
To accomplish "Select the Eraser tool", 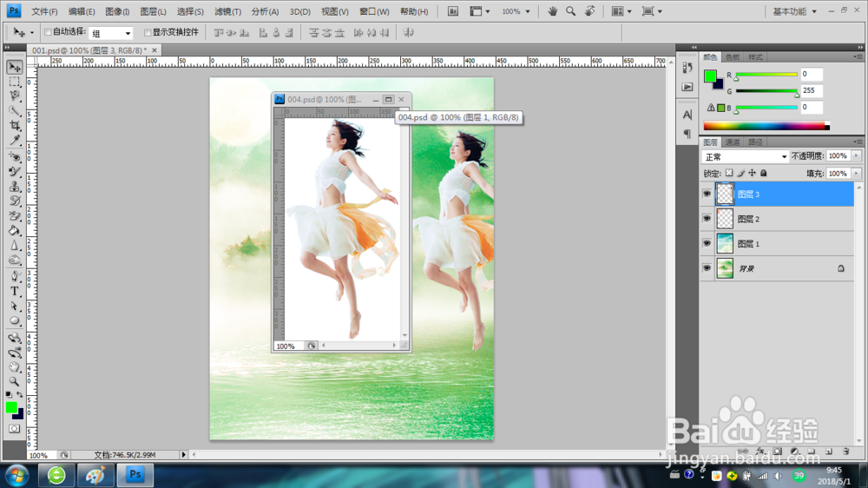I will point(15,216).
